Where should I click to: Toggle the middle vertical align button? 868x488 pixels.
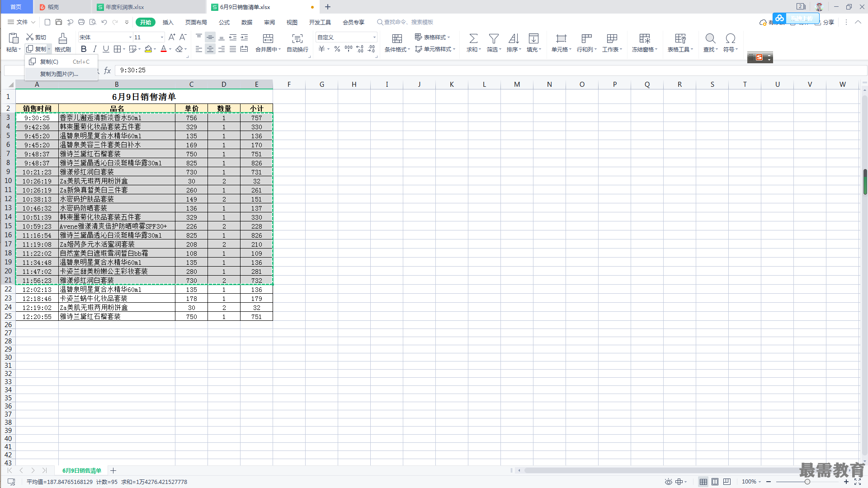tap(210, 37)
